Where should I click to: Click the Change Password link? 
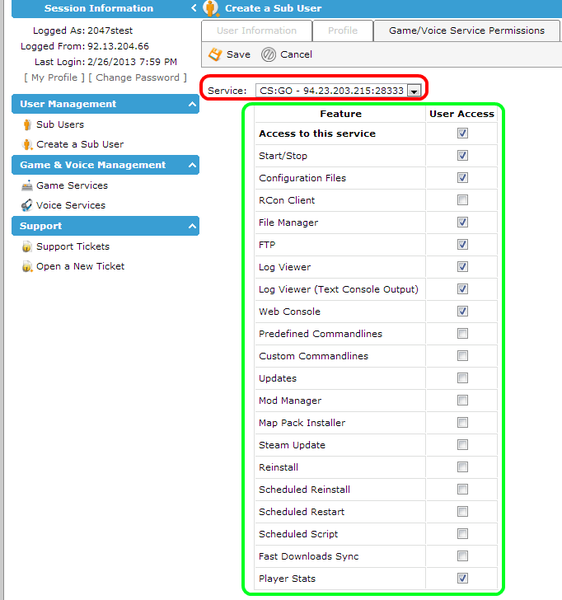[137, 78]
